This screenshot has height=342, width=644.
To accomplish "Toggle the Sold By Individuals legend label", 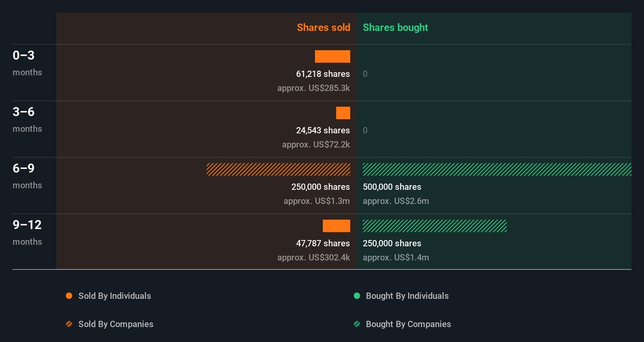I will click(x=114, y=296).
